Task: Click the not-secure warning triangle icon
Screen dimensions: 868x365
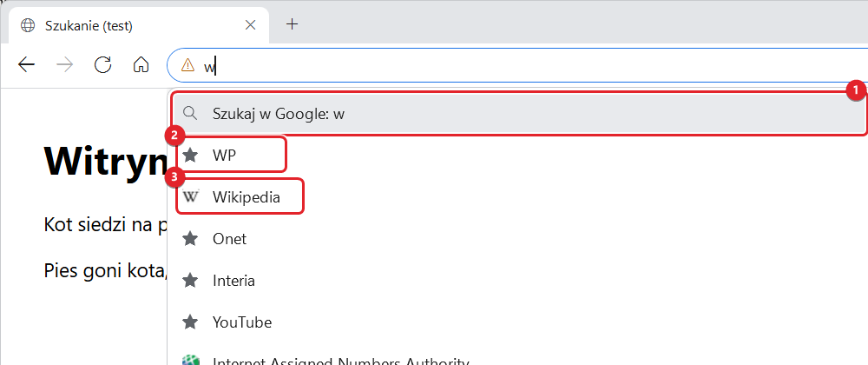Action: pyautogui.click(x=187, y=66)
